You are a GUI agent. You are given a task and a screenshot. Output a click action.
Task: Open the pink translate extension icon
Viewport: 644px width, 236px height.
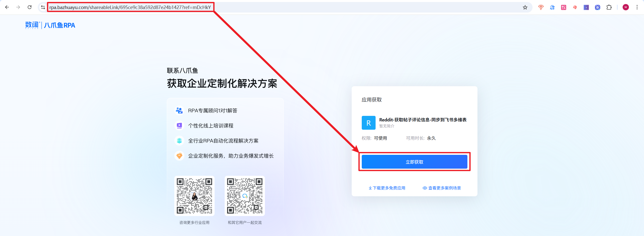click(563, 7)
